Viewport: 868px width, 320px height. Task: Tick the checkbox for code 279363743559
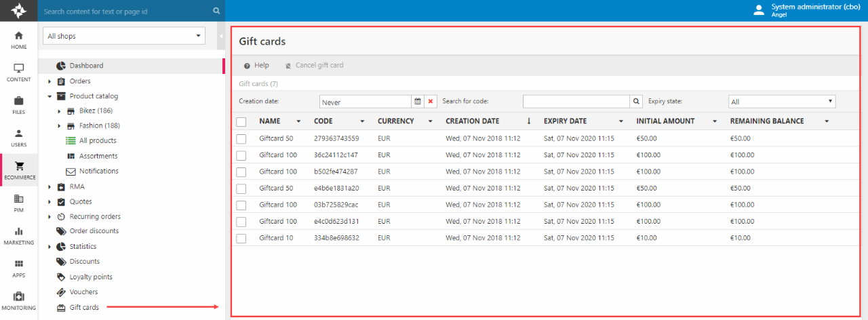click(x=241, y=139)
